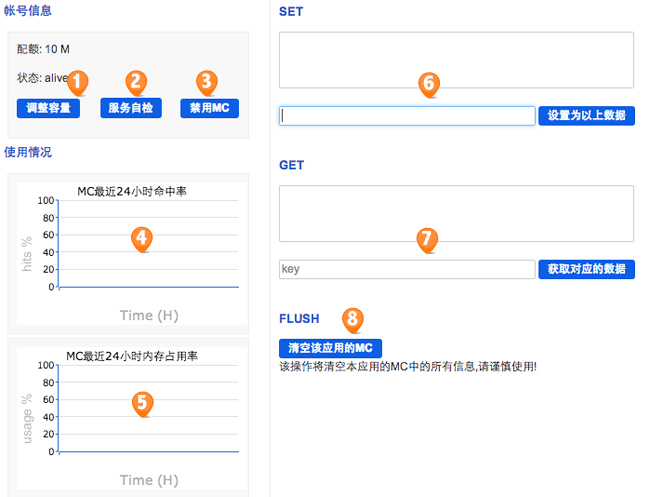Click orange marker number 3
The height and width of the screenshot is (497, 650).
(206, 82)
